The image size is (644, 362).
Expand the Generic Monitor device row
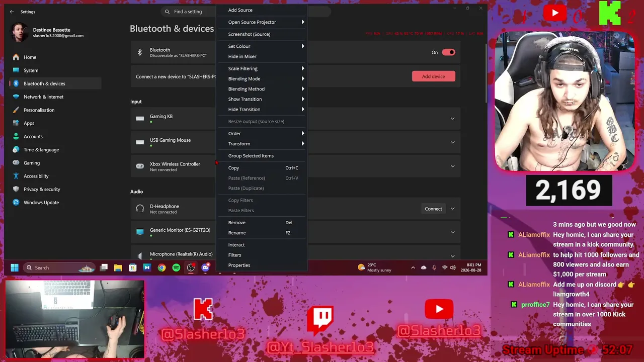[452, 232]
